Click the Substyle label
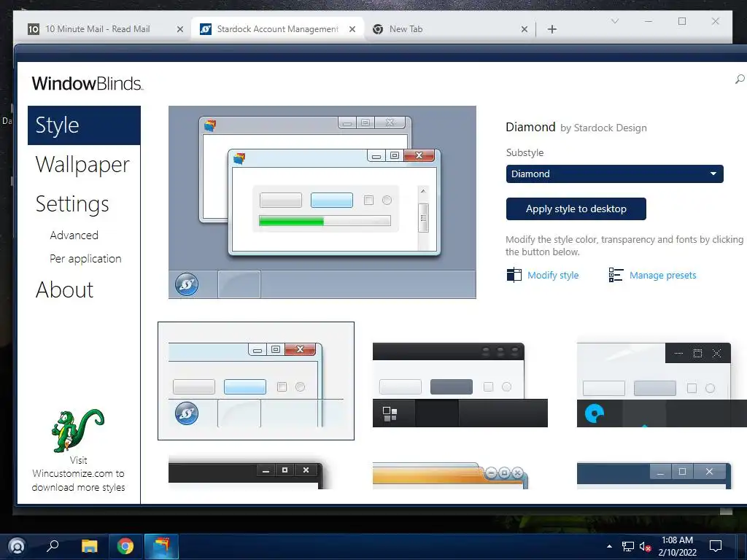Screen dimensions: 747x560 tap(525, 152)
